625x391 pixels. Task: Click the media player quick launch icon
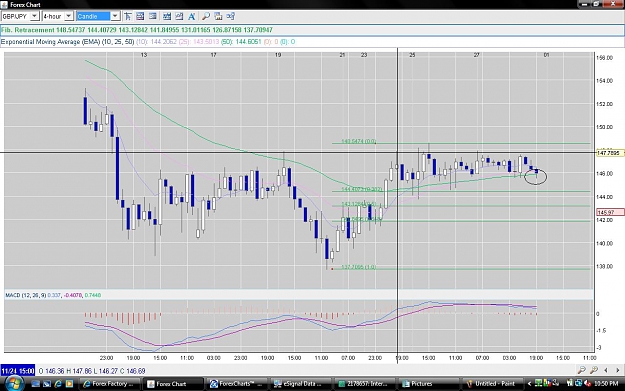pos(69,384)
